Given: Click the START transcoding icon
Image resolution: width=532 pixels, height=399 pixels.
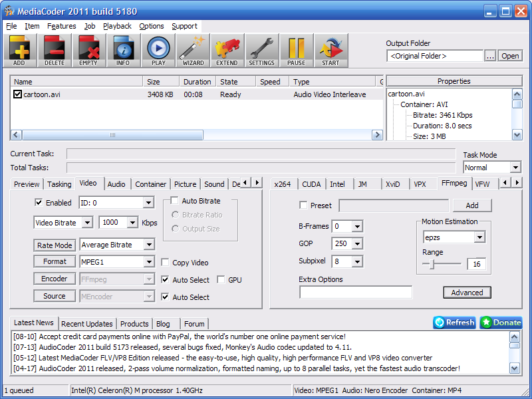Looking at the screenshot, I should (331, 51).
